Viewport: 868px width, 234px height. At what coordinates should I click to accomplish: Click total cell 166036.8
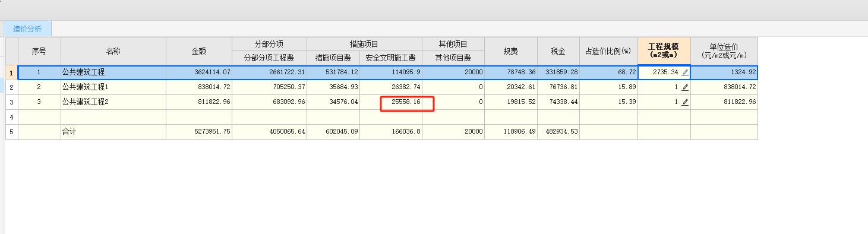(x=391, y=132)
